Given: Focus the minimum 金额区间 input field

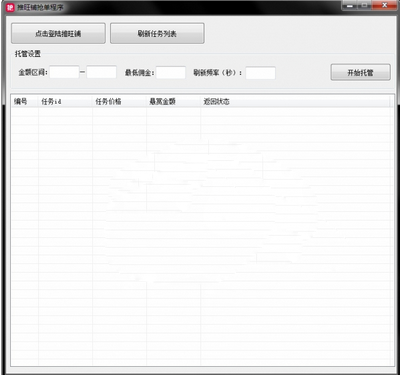Looking at the screenshot, I should pyautogui.click(x=64, y=72).
